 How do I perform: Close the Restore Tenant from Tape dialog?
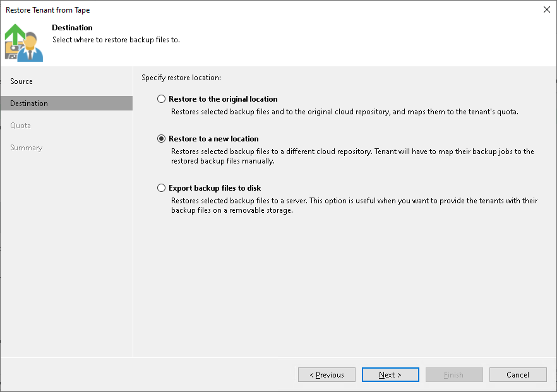point(546,9)
